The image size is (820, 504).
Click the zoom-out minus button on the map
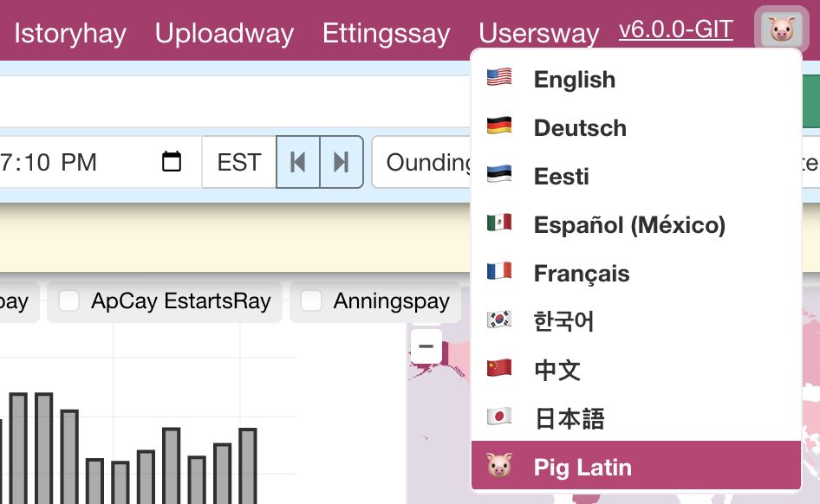(x=426, y=346)
